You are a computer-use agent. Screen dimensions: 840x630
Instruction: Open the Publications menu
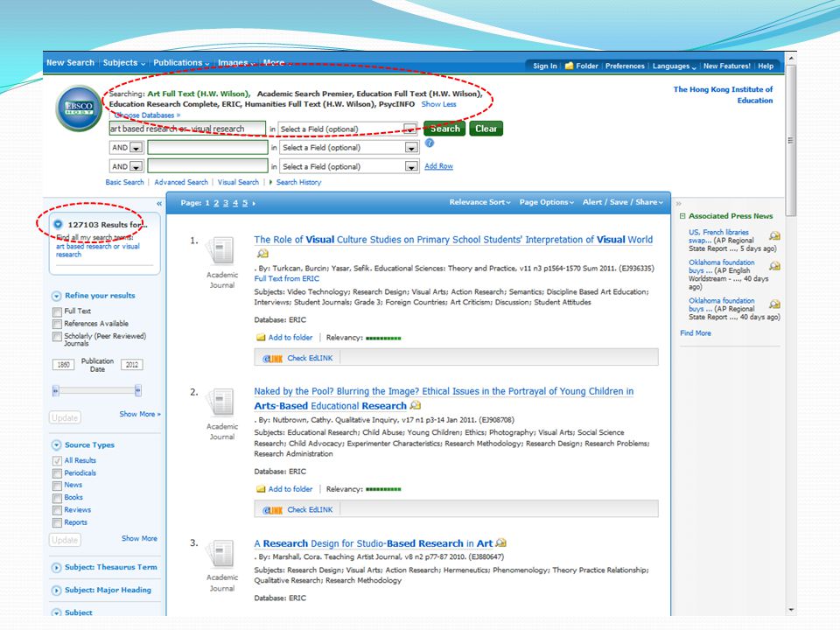181,63
